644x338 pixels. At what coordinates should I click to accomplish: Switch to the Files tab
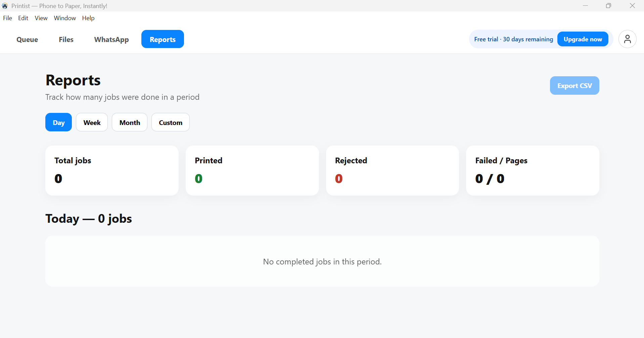(66, 39)
